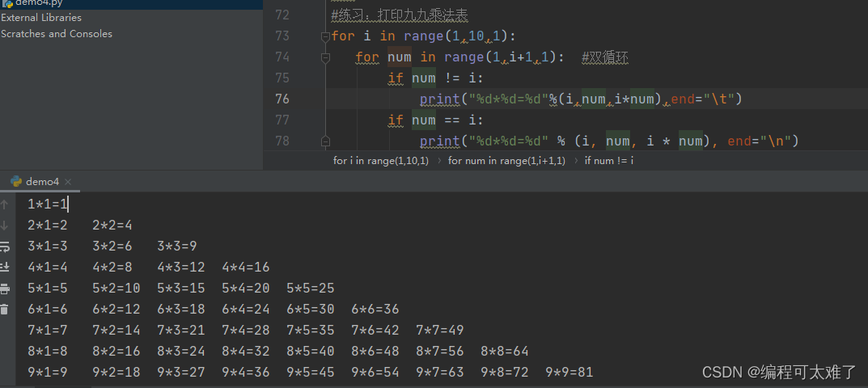This screenshot has width=868, height=388.
Task: Click console output '8*8=64'
Action: coord(505,352)
